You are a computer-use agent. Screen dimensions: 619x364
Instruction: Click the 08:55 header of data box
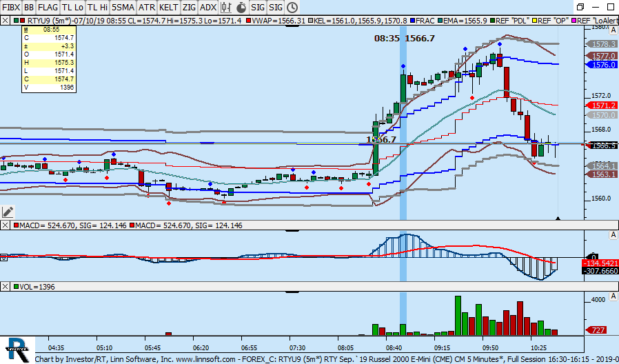(49, 30)
